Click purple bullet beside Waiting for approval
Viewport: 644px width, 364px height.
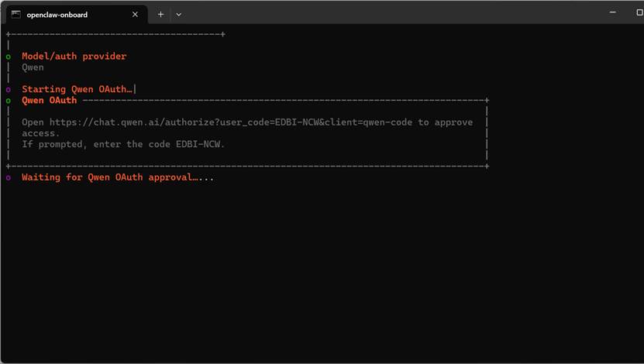tap(9, 177)
